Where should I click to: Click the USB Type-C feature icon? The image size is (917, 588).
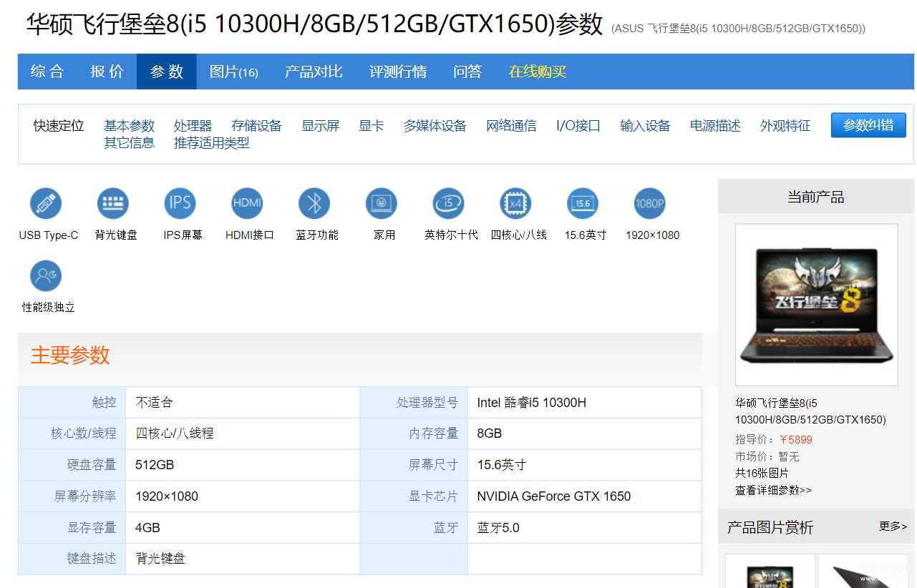click(x=46, y=204)
